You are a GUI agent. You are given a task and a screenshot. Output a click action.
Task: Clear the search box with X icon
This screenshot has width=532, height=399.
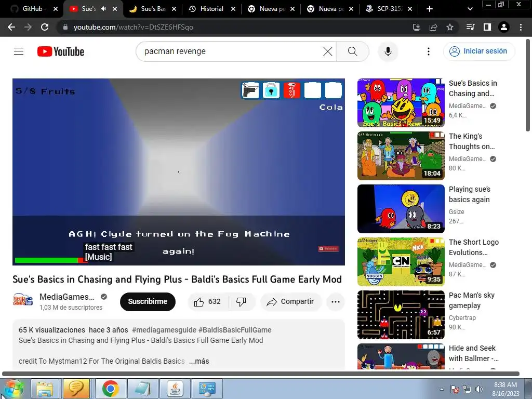point(328,51)
